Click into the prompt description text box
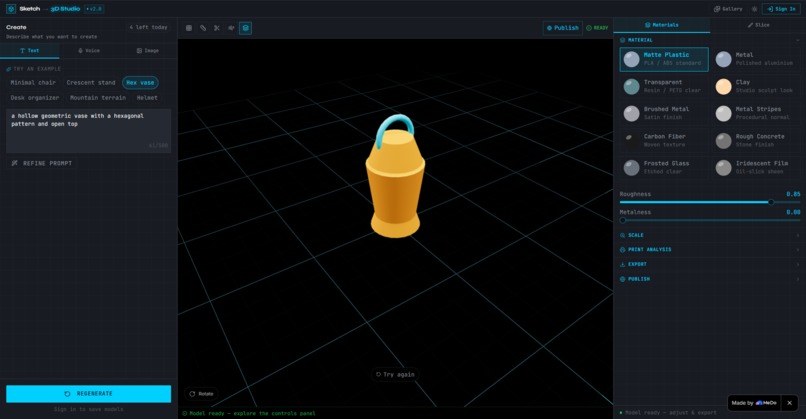 pos(88,131)
